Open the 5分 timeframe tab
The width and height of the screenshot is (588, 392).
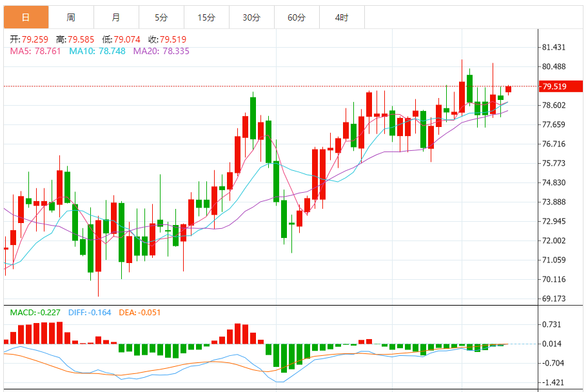point(161,17)
